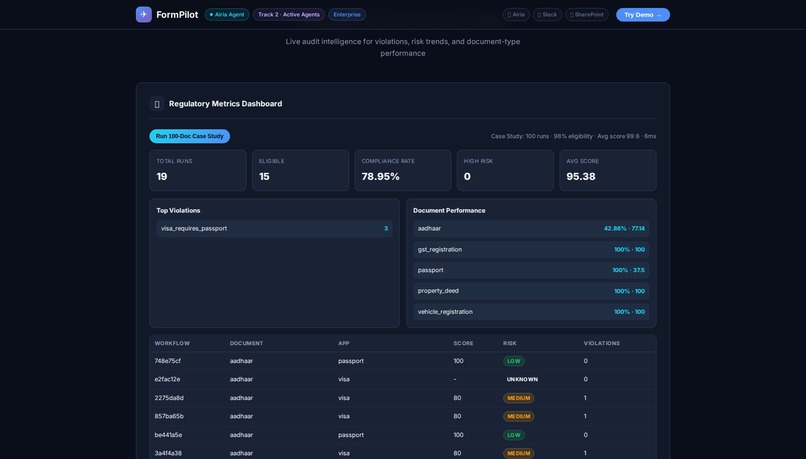Select workflow be441a5e in the table

point(402,435)
